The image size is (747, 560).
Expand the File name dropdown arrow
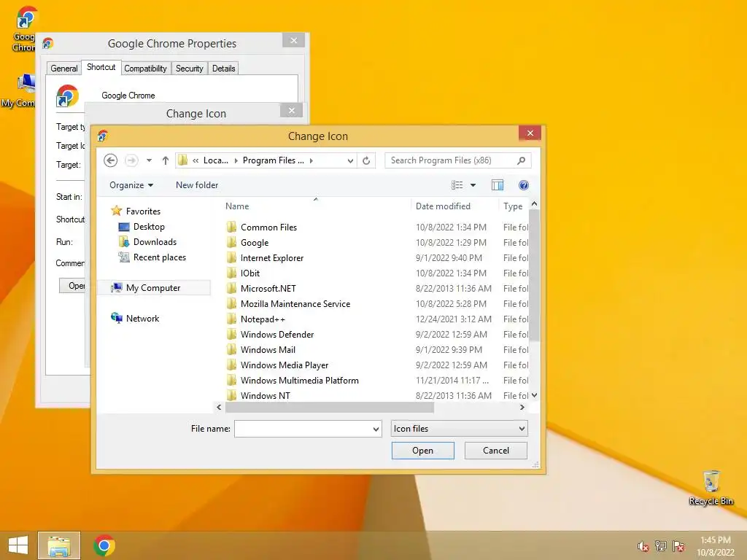[376, 429]
